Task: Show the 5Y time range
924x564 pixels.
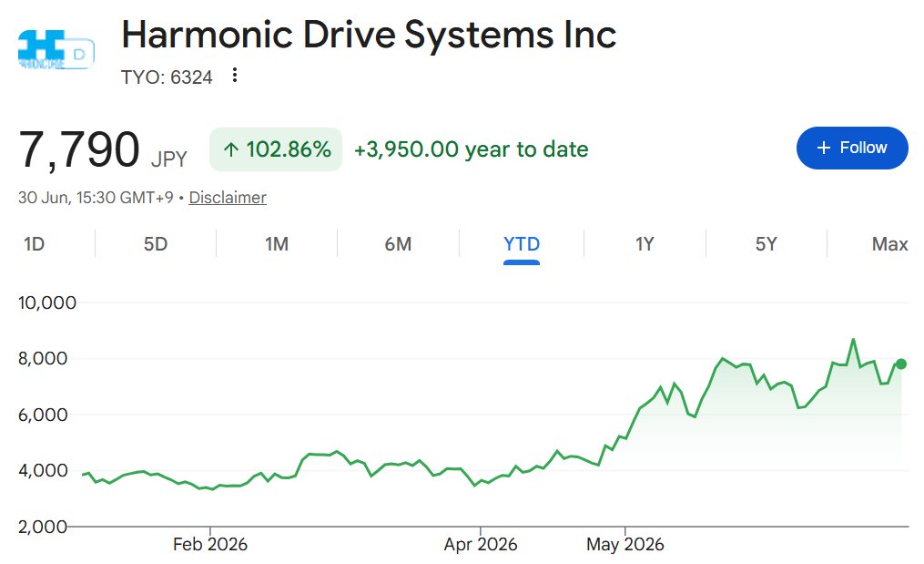Action: click(767, 243)
